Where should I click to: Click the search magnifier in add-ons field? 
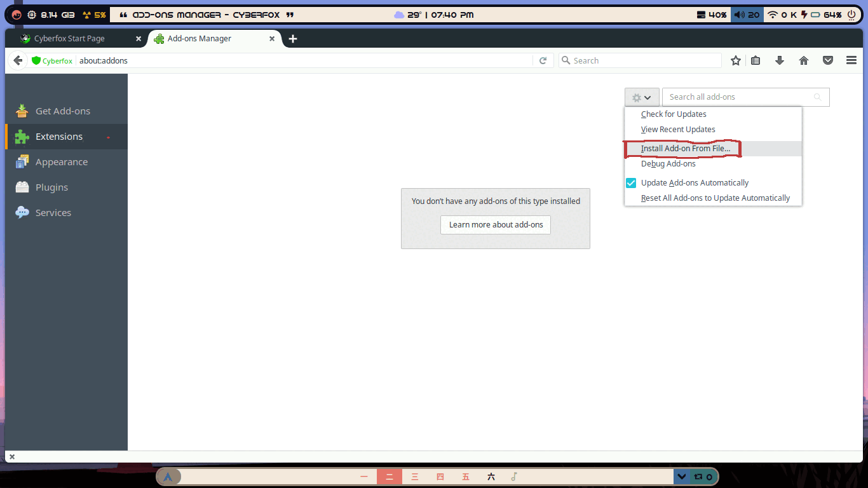[x=818, y=97]
